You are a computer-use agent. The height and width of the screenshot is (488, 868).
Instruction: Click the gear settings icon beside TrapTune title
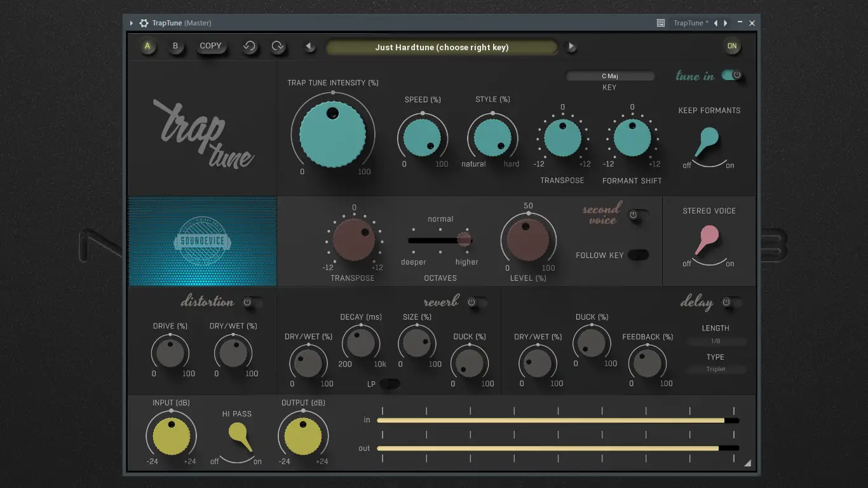click(144, 23)
